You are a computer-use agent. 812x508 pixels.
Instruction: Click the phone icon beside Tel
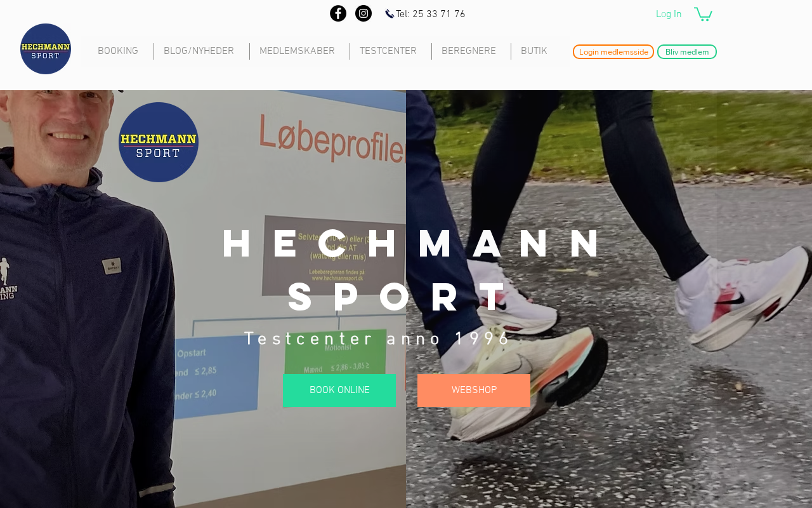[390, 14]
